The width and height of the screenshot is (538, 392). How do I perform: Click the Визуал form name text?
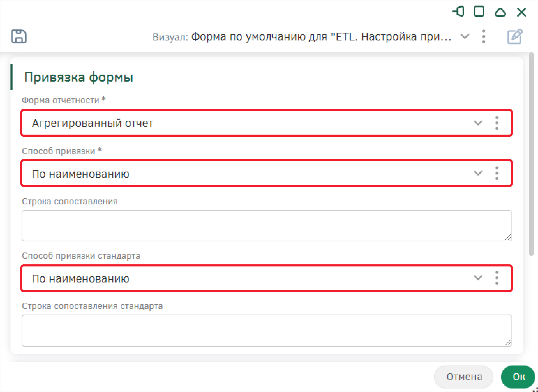click(321, 37)
